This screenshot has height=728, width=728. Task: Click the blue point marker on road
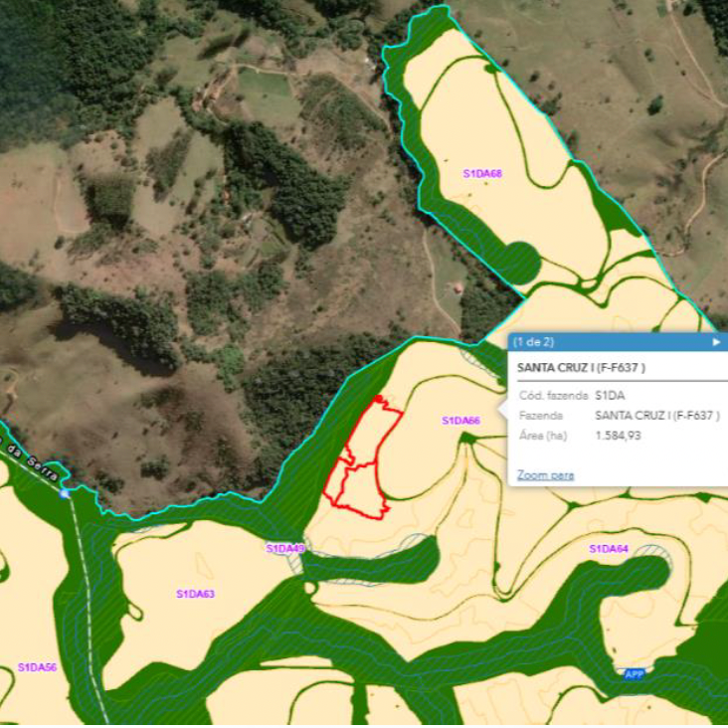[66, 492]
